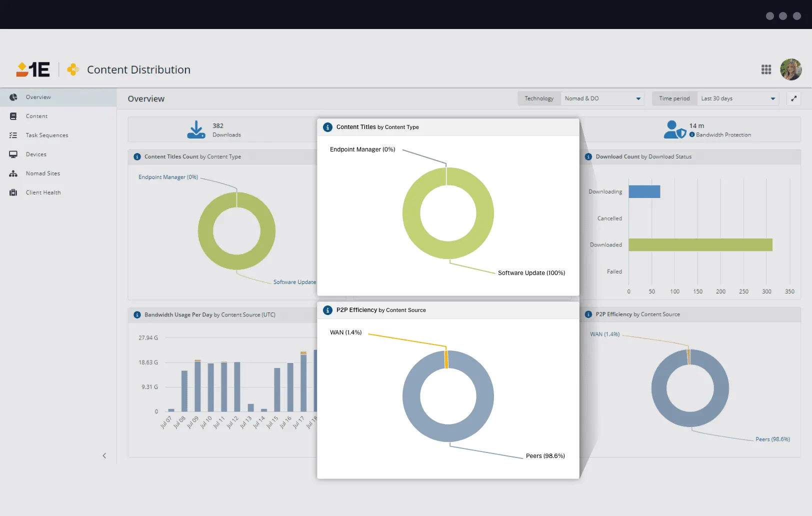This screenshot has width=812, height=516.
Task: Open Nomad Sites from the sidebar
Action: (42, 173)
